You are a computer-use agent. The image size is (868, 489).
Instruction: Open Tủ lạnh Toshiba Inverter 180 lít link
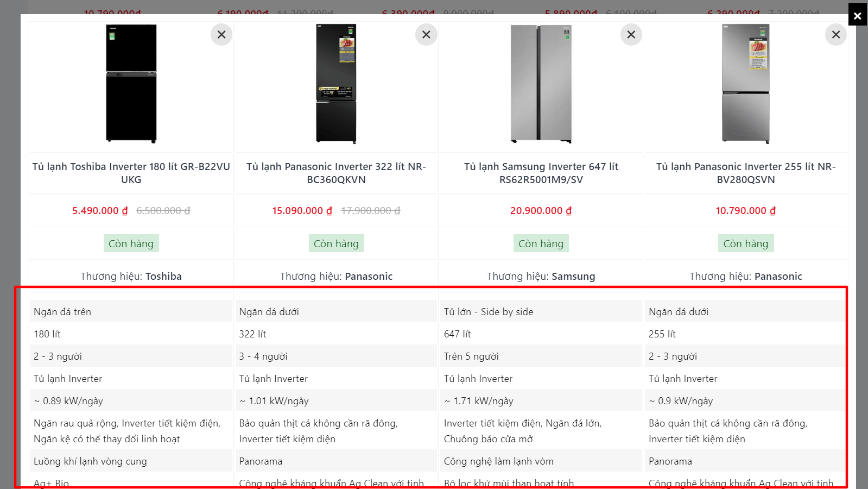tap(131, 173)
